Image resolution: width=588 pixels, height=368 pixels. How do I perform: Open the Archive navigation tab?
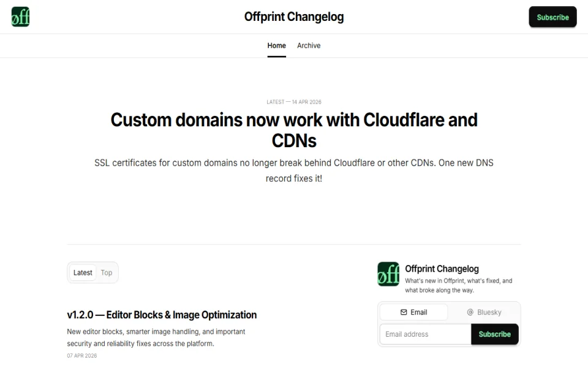309,45
